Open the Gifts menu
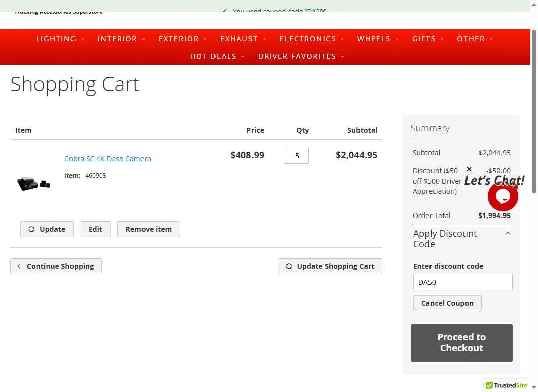538x392 pixels. [x=427, y=39]
